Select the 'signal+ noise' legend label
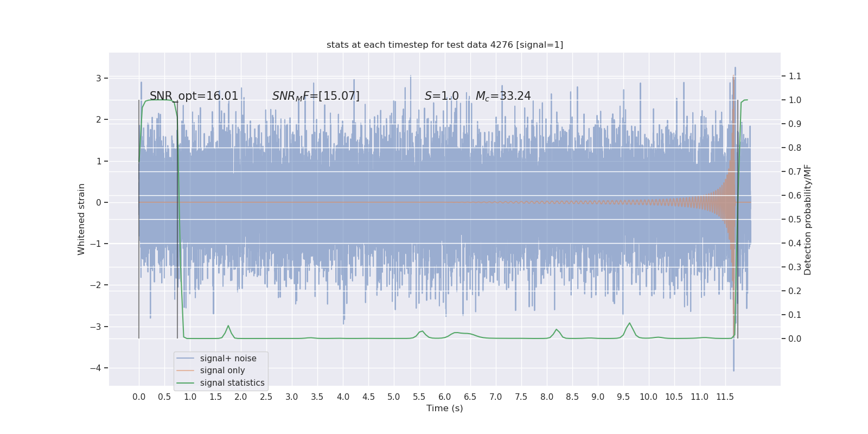868x434 pixels. point(228,359)
